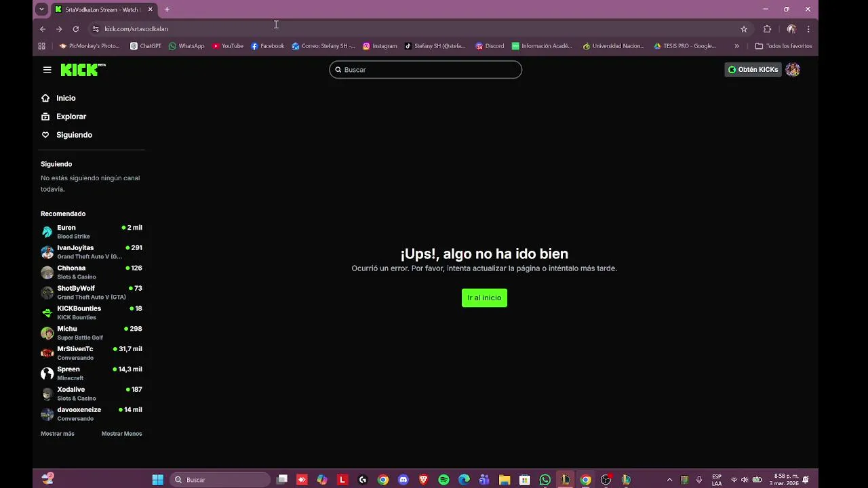Open Brave browser from taskbar
Viewport: 868px width, 488px height.
[424, 480]
